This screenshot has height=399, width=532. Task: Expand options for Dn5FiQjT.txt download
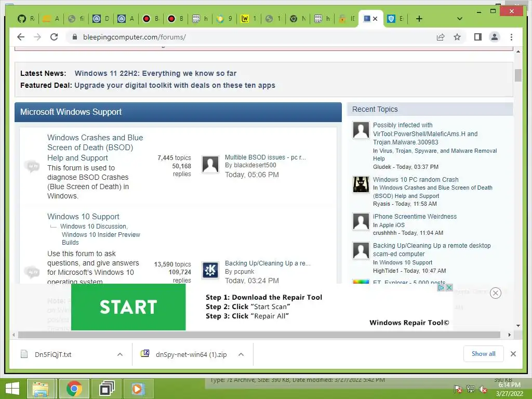point(120,354)
